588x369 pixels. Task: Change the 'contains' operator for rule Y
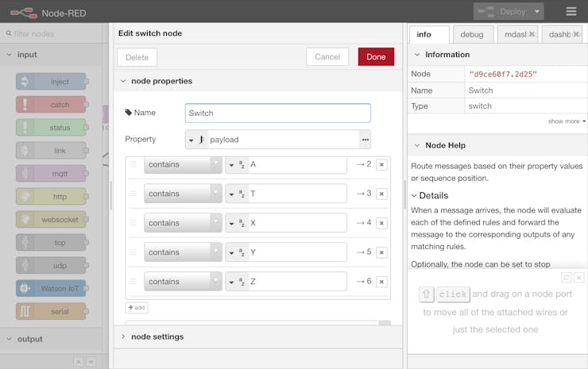[183, 252]
